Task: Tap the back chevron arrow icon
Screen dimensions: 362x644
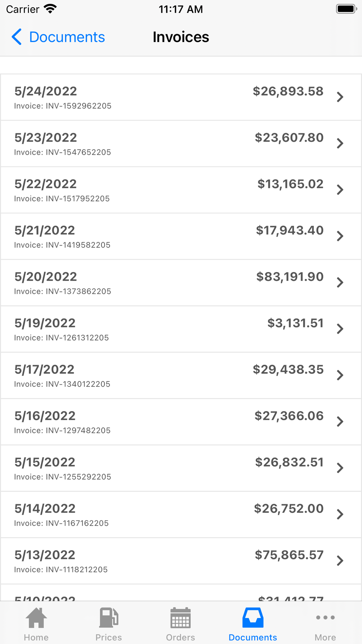Action: pos(17,37)
